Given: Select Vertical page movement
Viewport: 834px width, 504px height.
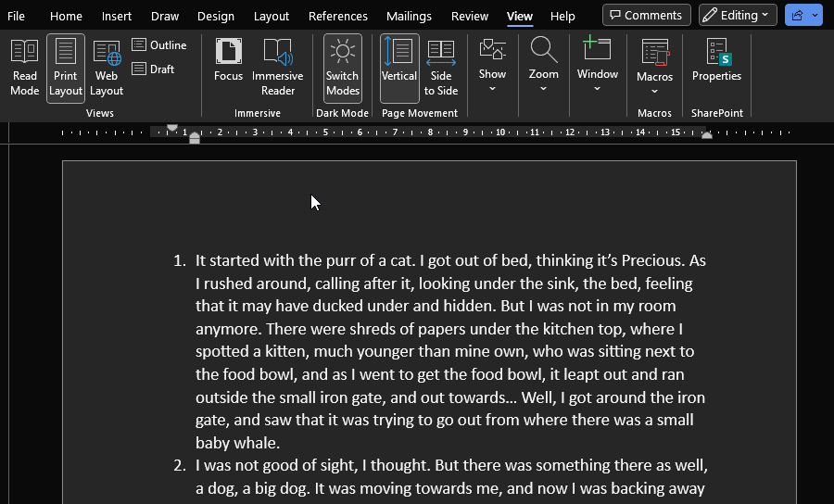Looking at the screenshot, I should 398,68.
